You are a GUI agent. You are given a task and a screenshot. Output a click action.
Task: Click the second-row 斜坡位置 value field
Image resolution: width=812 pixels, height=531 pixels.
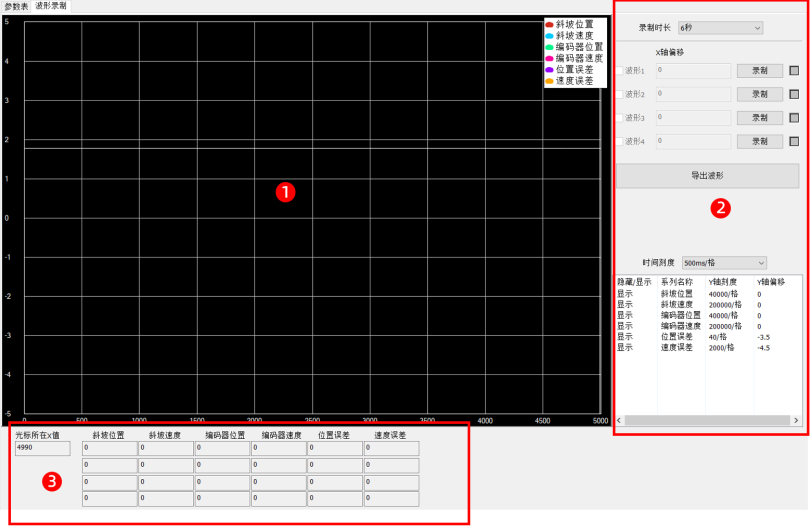coord(110,465)
